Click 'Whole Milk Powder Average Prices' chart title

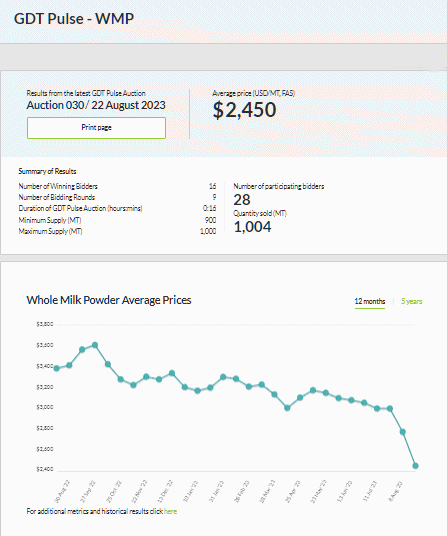pos(109,300)
